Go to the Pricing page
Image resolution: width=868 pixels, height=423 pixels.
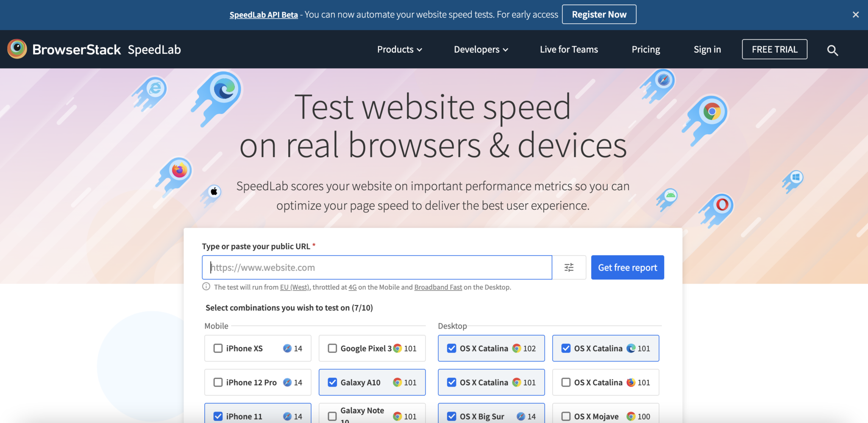(x=645, y=49)
